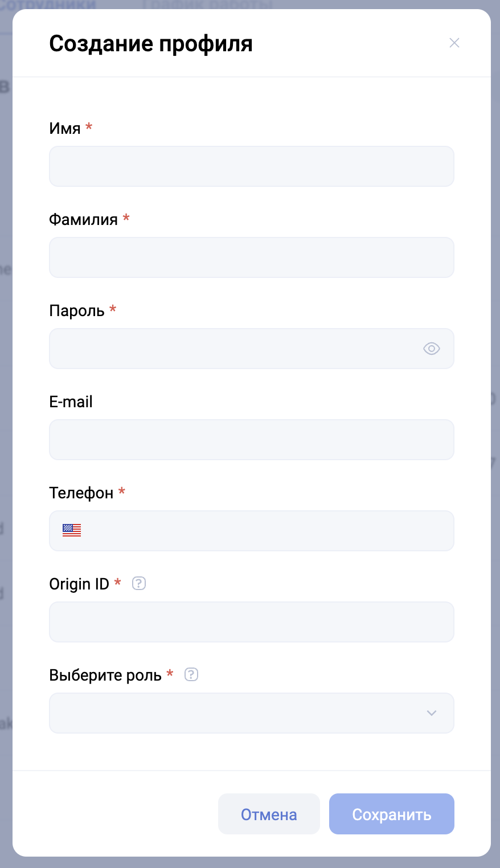The height and width of the screenshot is (868, 500).
Task: Close the Создание профиля dialog
Action: [454, 43]
